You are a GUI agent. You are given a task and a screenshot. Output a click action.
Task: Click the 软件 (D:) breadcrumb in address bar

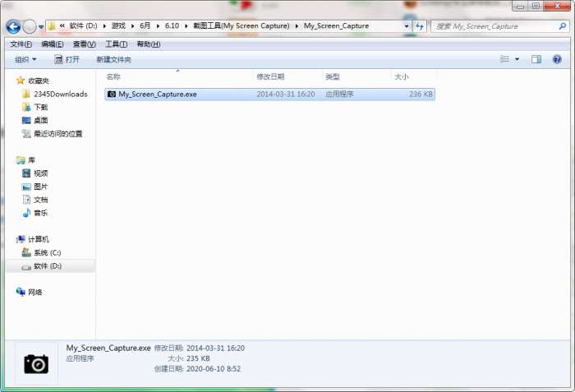83,25
